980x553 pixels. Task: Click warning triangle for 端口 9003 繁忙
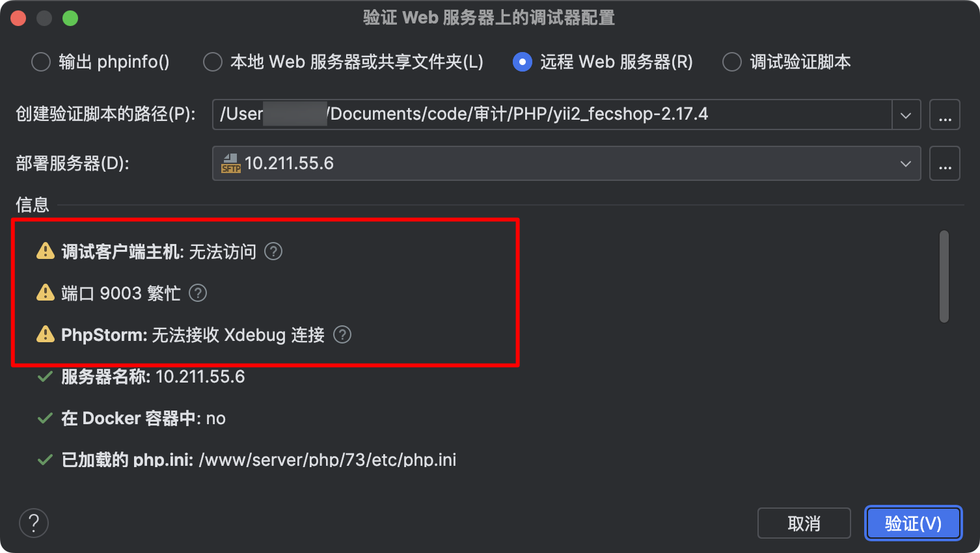[x=46, y=292]
